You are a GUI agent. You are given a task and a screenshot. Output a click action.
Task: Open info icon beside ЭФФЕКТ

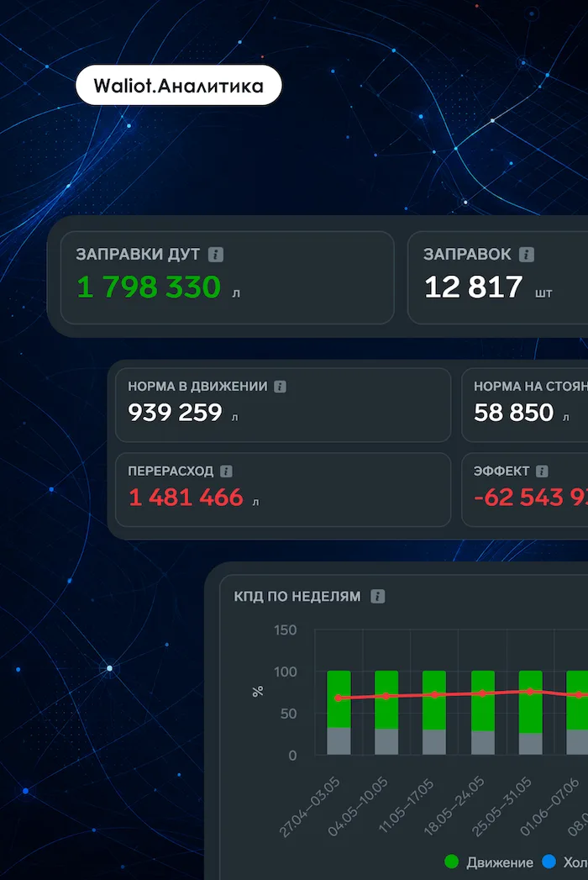click(x=542, y=472)
